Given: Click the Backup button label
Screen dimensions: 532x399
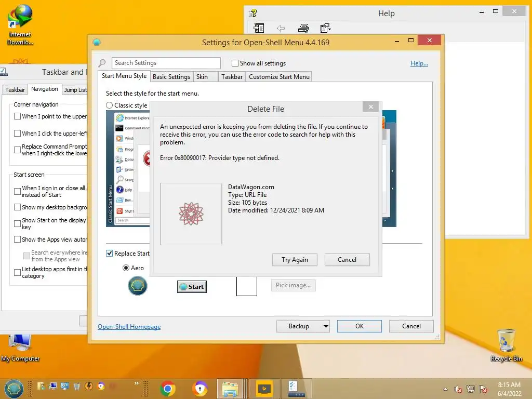Looking at the screenshot, I should [299, 326].
